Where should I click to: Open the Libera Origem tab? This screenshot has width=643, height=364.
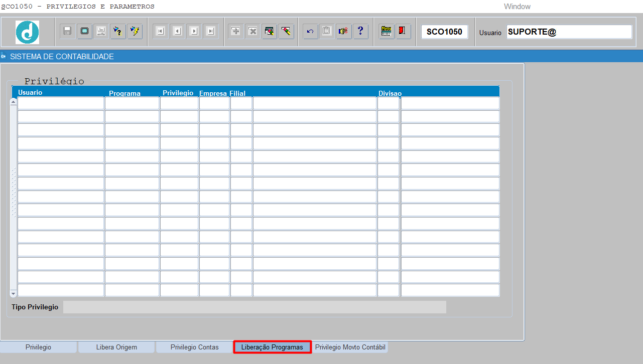(116, 347)
